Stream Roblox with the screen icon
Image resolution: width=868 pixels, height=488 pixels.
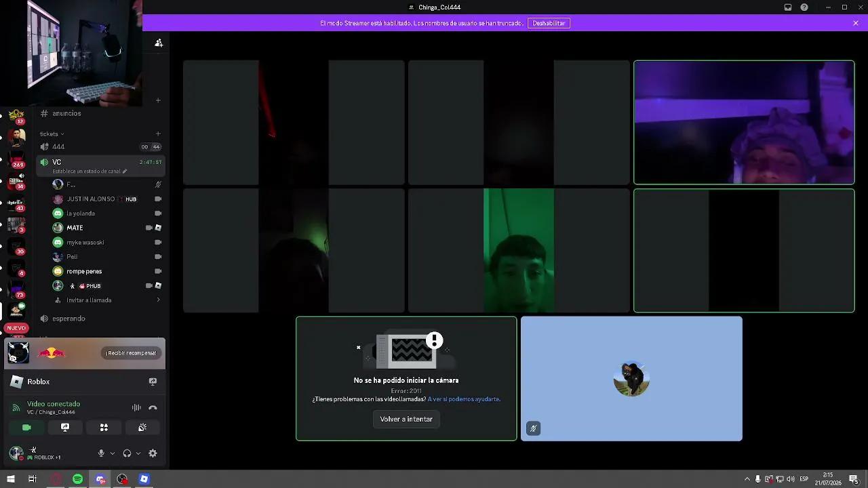click(x=153, y=382)
